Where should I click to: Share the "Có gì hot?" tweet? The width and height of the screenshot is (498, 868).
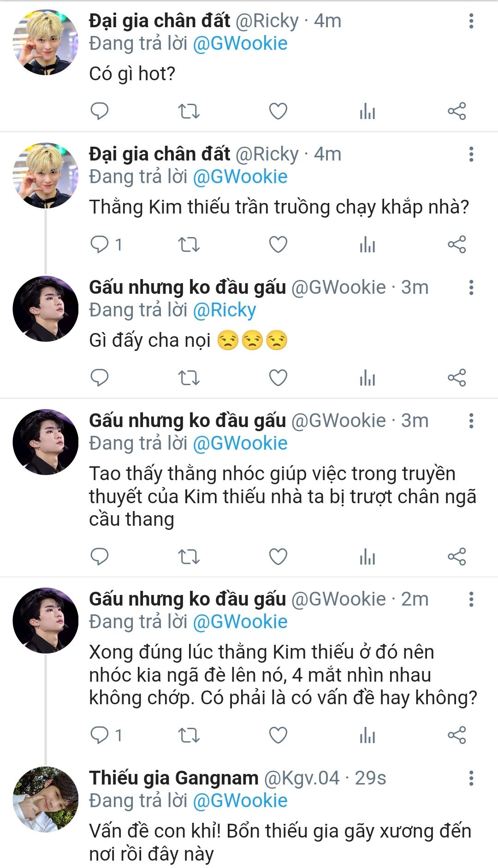pyautogui.click(x=457, y=111)
